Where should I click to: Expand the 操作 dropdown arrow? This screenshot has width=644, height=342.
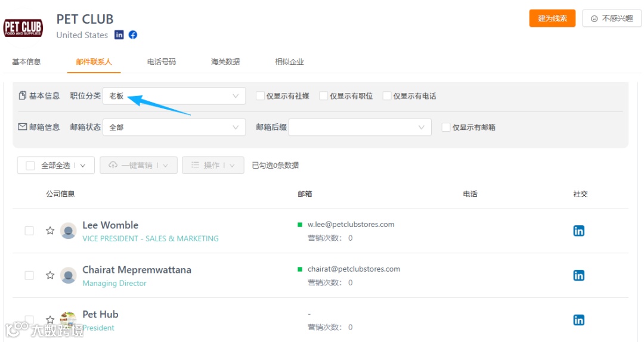[x=232, y=166]
